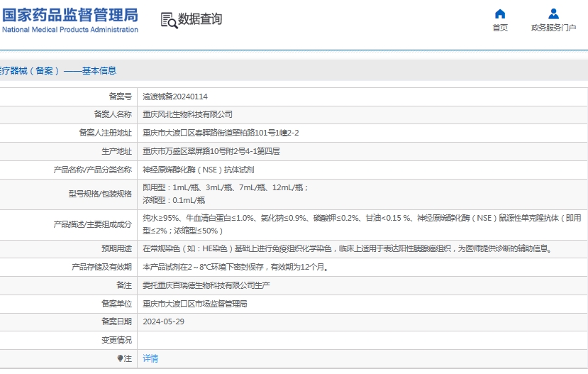The height and width of the screenshot is (374, 588).
Task: Click the 备案号 row label
Action: 121,97
